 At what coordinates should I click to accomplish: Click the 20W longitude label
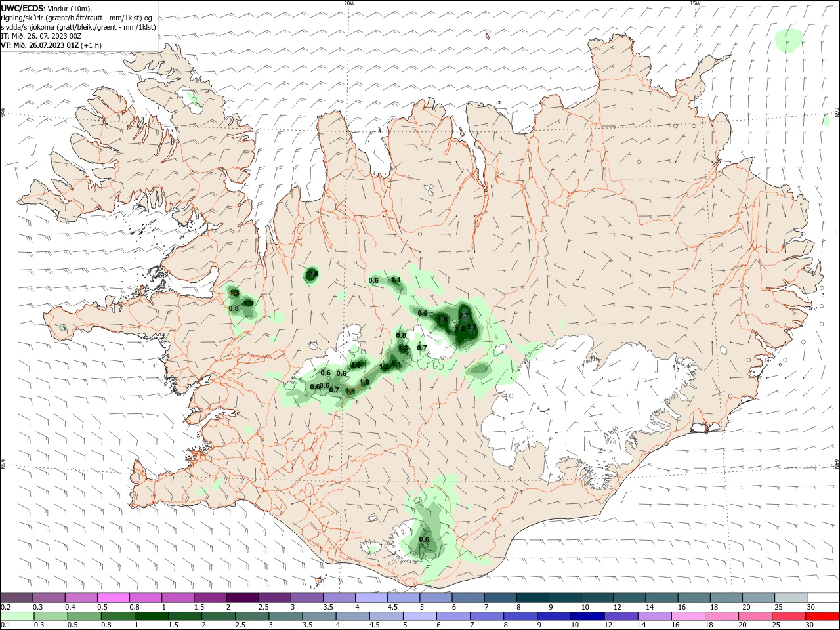[x=349, y=3]
